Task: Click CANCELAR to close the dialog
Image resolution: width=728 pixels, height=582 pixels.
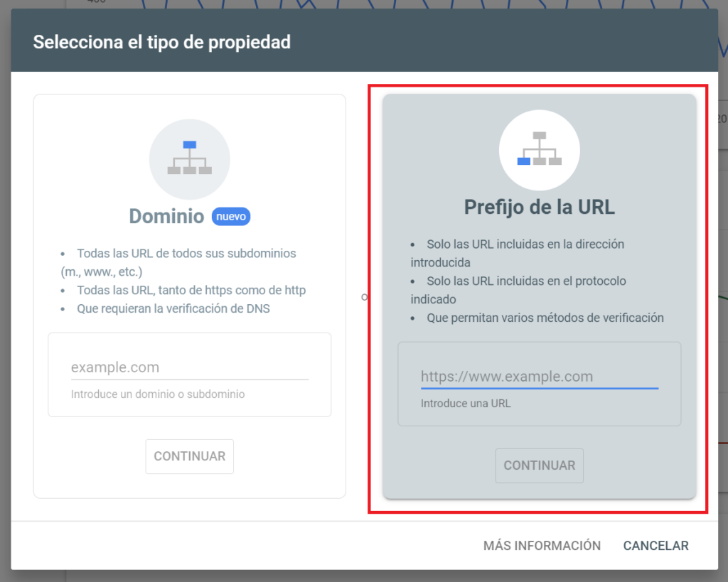Action: [x=655, y=546]
